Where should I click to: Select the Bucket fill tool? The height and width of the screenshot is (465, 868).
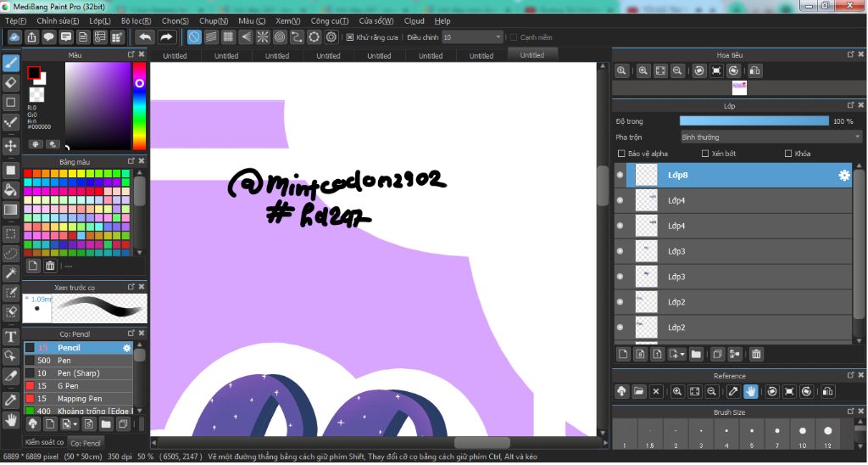pos(10,190)
